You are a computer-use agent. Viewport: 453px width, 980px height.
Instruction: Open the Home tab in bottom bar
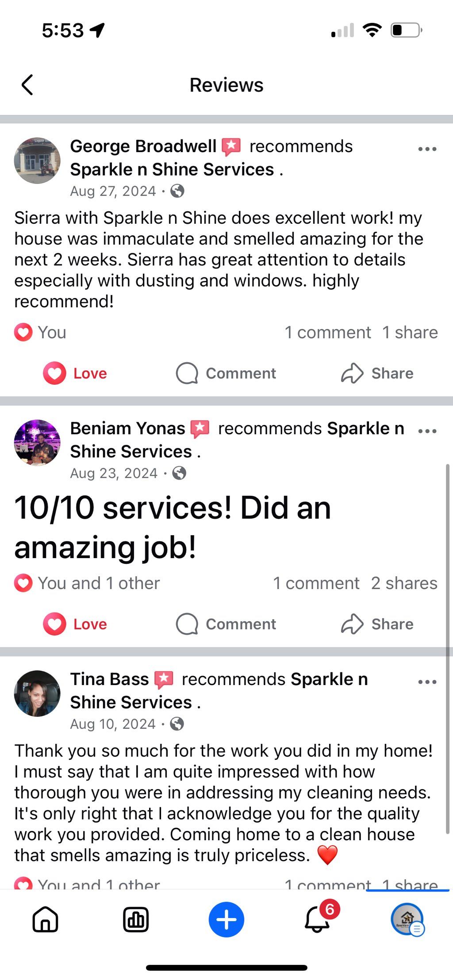46,919
